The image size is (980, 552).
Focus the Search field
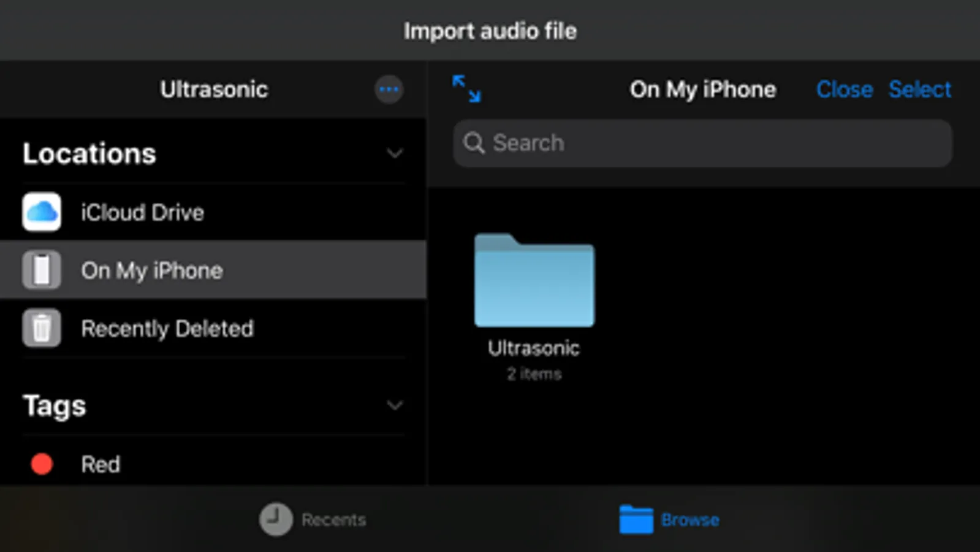click(x=702, y=143)
